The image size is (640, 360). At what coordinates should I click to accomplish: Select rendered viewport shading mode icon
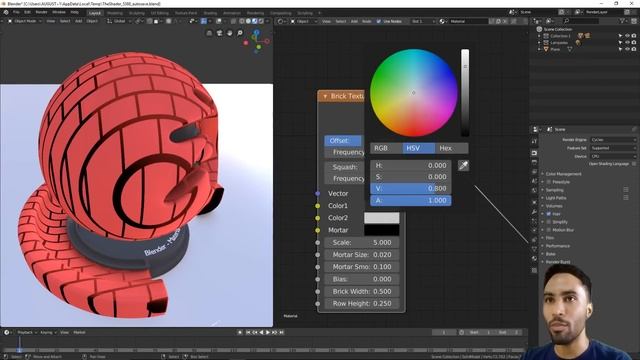(x=261, y=21)
